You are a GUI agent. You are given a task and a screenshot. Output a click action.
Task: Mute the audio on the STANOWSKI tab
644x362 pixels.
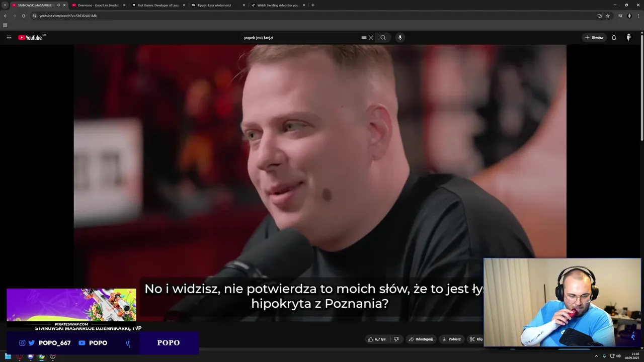click(58, 5)
